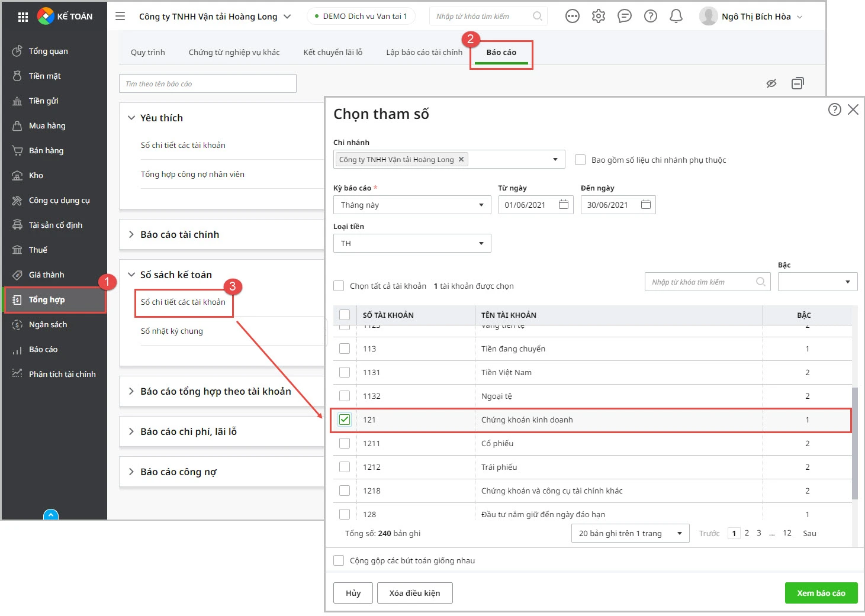Screen dimensions: 865x616
Task: Check account 1211 Cổ phiếu
Action: [345, 443]
